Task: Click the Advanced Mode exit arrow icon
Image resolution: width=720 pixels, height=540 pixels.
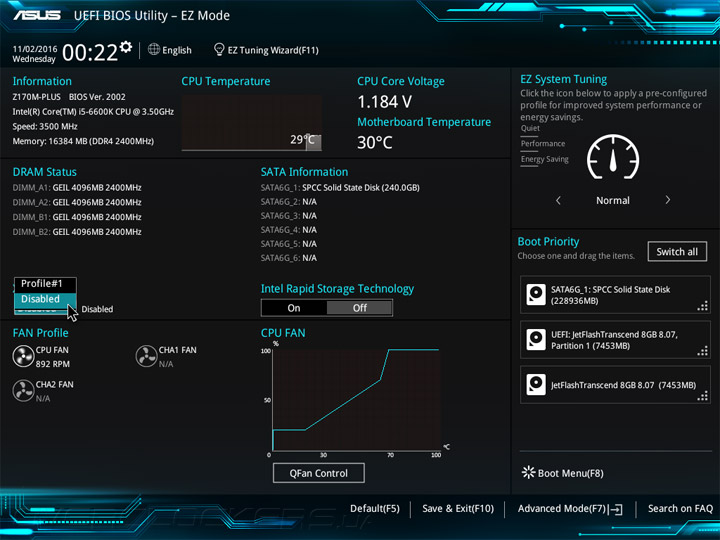Action: [x=616, y=509]
